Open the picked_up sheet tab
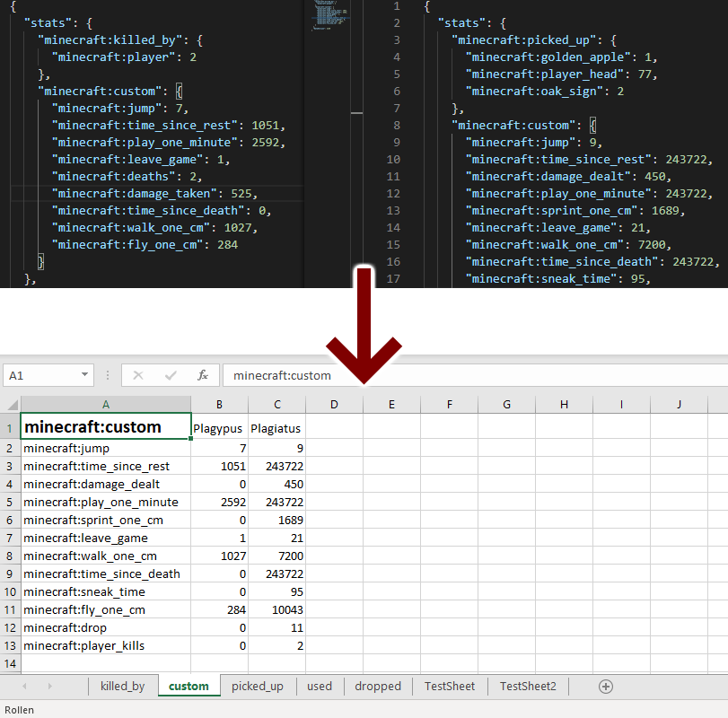728x718 pixels. pyautogui.click(x=258, y=686)
